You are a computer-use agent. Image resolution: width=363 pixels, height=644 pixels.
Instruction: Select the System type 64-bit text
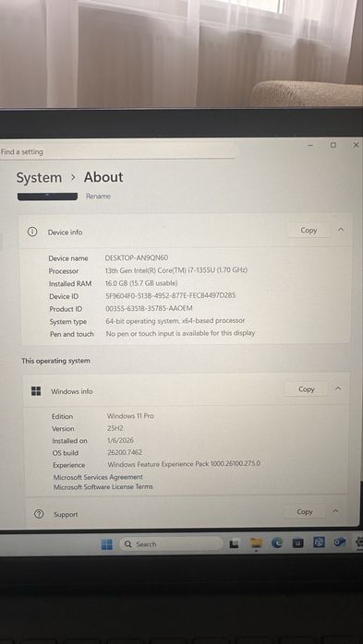point(175,320)
